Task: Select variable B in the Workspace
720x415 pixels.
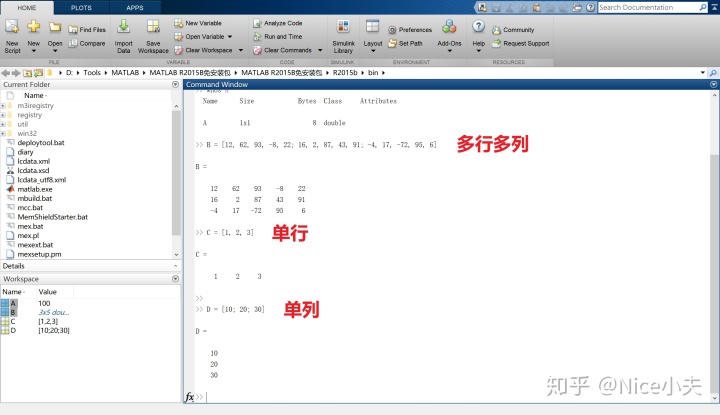Action: coord(13,312)
